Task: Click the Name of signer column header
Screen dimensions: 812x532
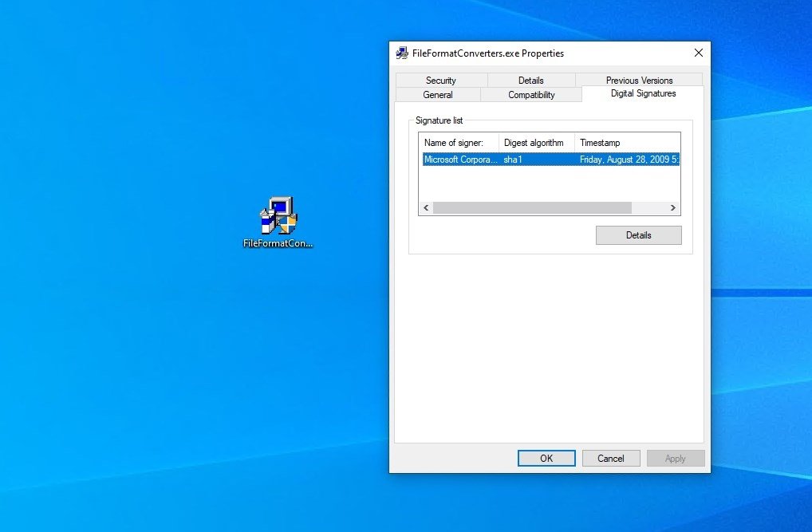Action: 459,143
